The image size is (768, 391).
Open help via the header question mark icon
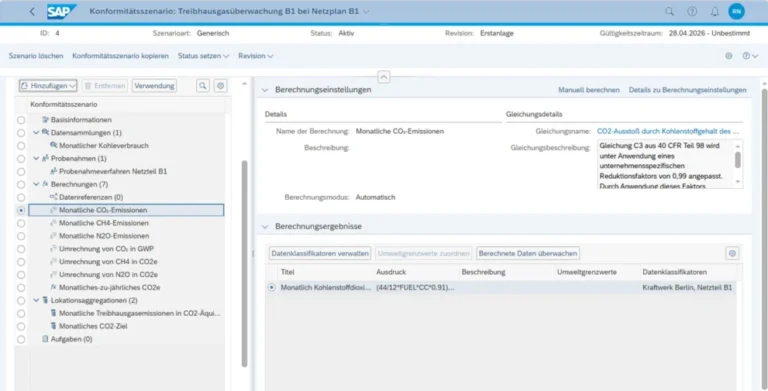point(692,11)
